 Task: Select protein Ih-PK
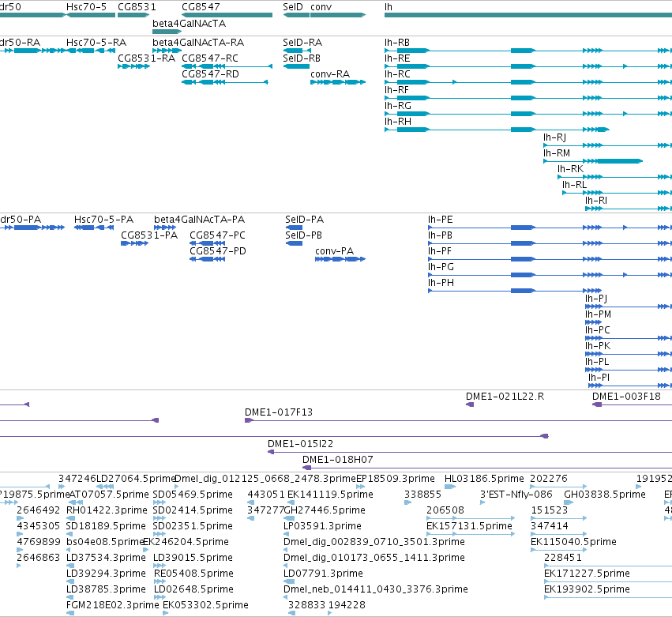click(x=598, y=347)
